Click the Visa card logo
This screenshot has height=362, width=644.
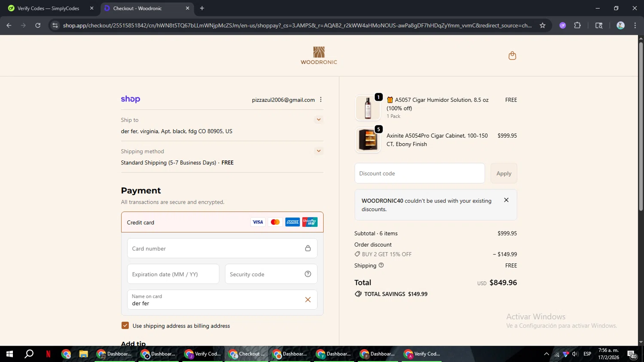(258, 222)
